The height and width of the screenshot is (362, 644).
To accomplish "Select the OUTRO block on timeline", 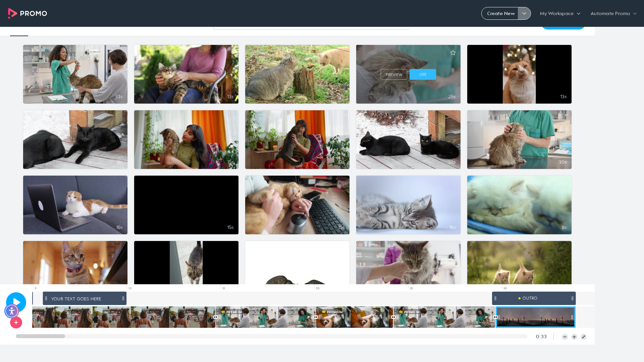I will coord(534,298).
